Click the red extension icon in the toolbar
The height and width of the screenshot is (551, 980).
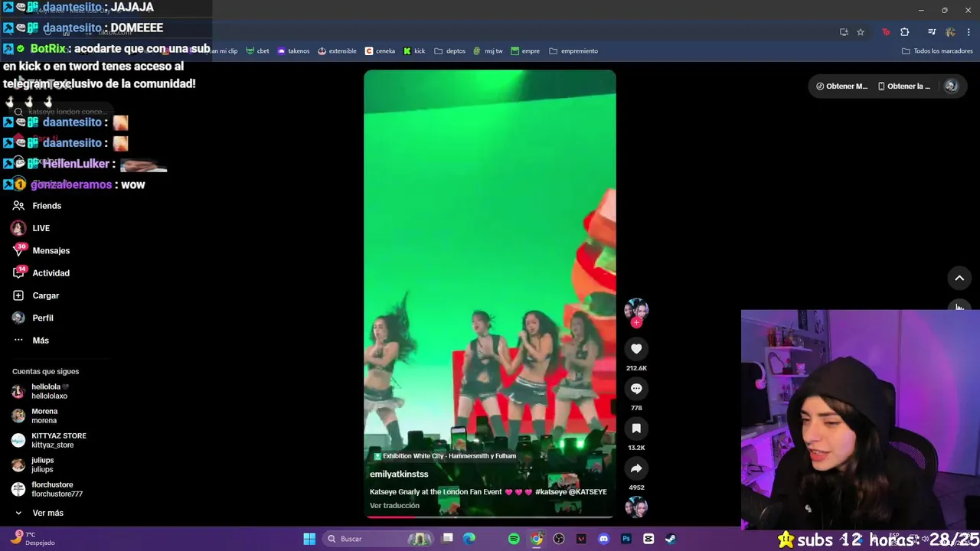tap(886, 32)
